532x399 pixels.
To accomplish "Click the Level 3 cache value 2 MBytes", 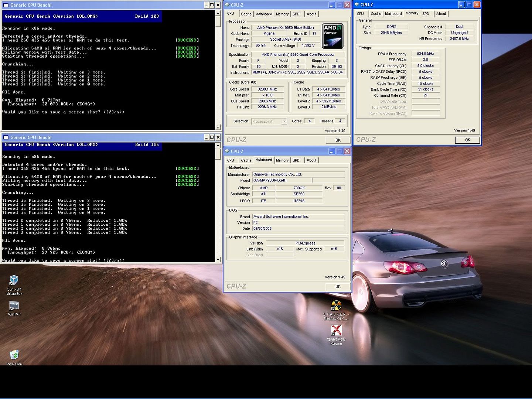I will (329, 107).
